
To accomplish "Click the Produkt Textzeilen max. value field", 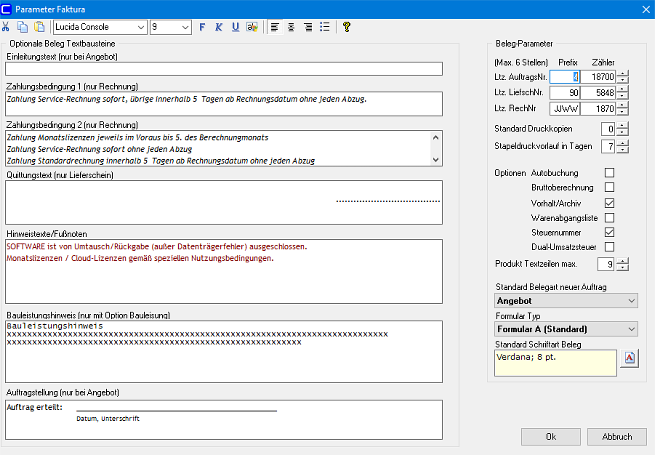I will [x=606, y=264].
